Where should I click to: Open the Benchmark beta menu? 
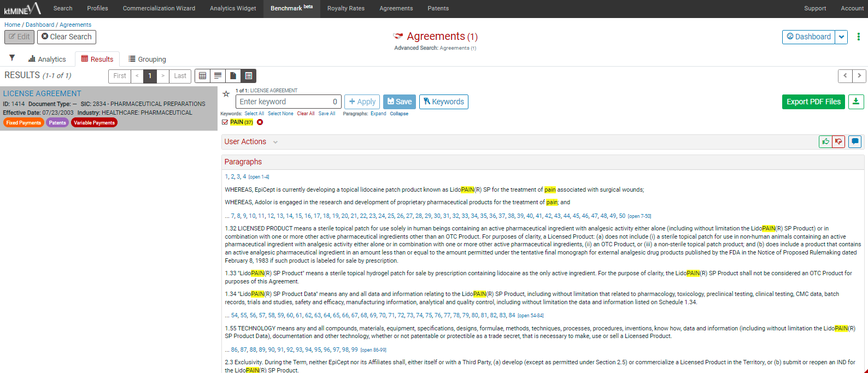(292, 8)
